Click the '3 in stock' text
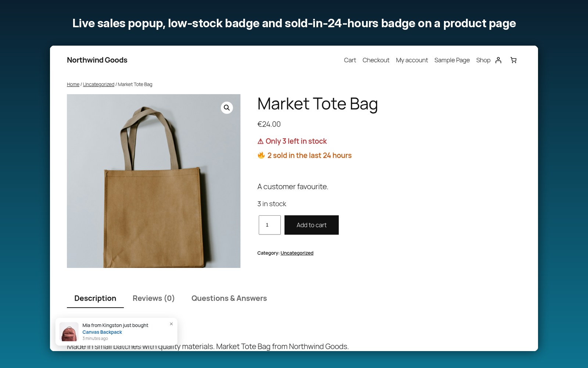 click(272, 204)
